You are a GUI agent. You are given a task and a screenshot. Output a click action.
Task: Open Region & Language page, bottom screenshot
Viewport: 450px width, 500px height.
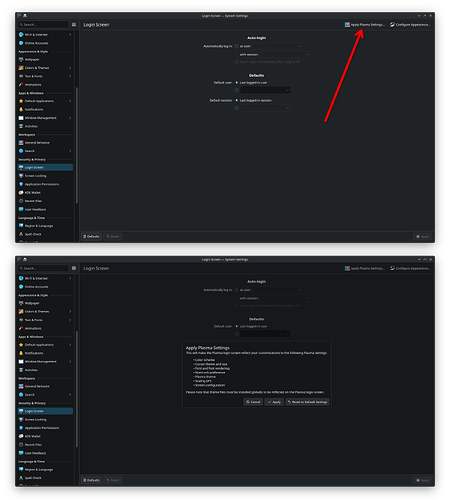(45, 469)
